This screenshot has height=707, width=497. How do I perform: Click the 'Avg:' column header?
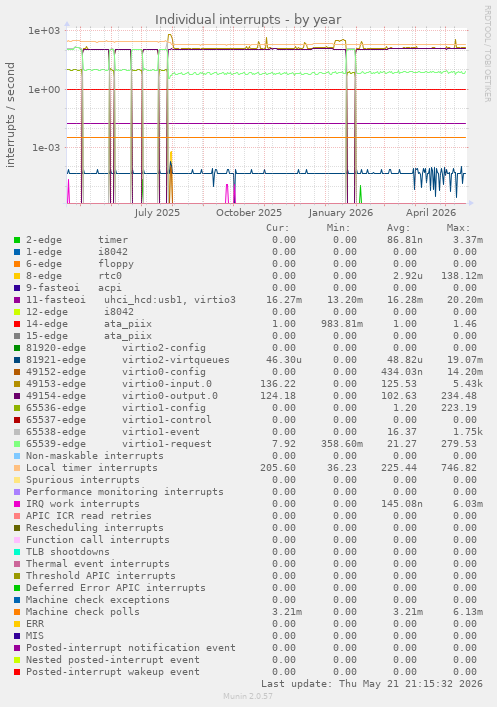(399, 228)
